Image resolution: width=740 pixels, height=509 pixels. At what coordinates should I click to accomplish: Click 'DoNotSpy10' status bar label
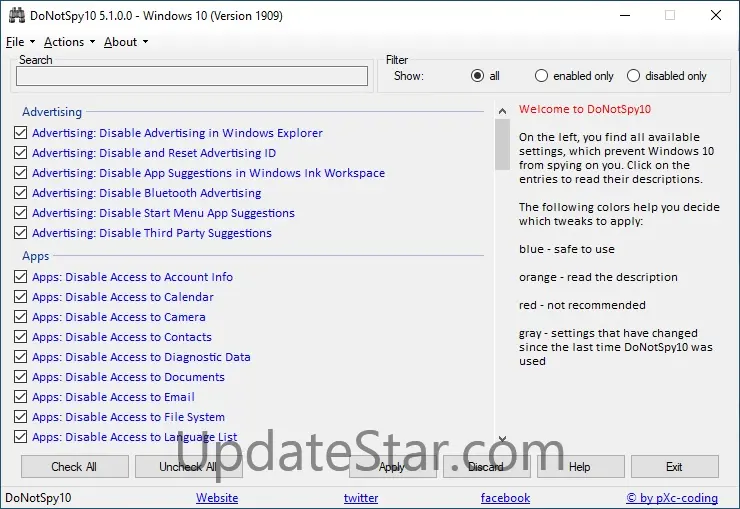coord(38,498)
